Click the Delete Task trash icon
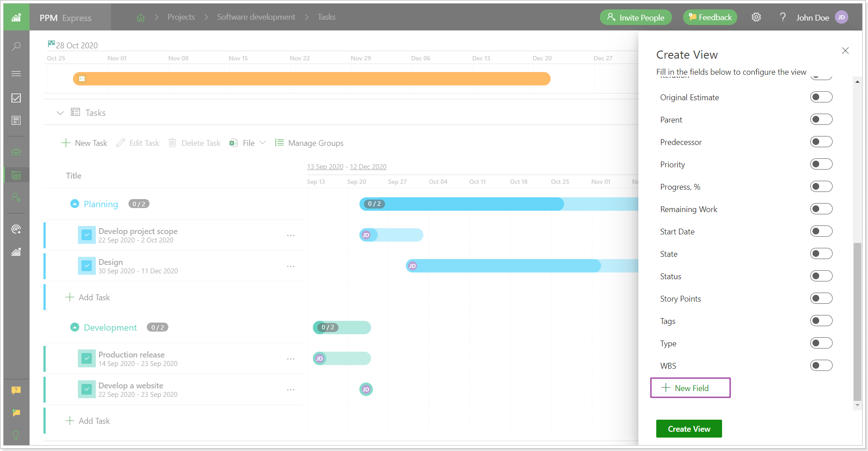The height and width of the screenshot is (451, 868). pyautogui.click(x=172, y=142)
